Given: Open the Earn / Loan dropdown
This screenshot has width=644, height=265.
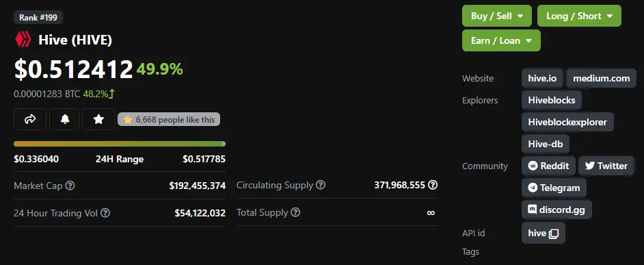Looking at the screenshot, I should pyautogui.click(x=501, y=40).
